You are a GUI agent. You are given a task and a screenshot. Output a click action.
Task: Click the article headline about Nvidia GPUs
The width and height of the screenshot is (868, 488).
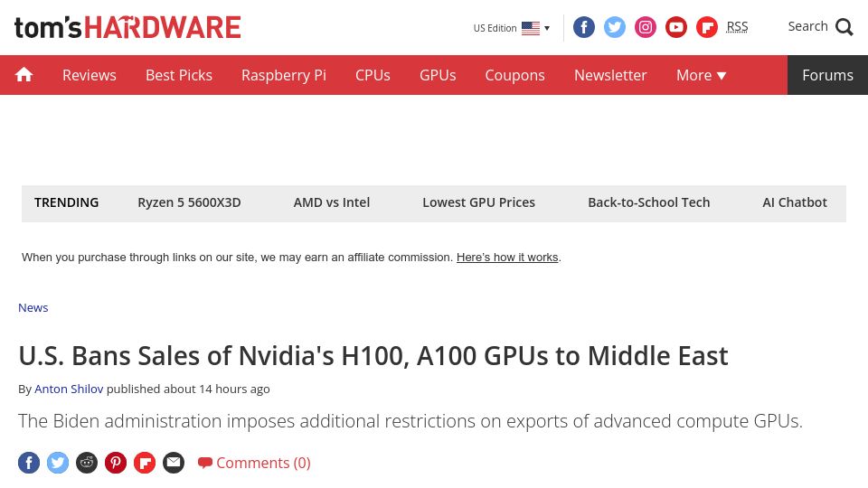click(x=373, y=356)
